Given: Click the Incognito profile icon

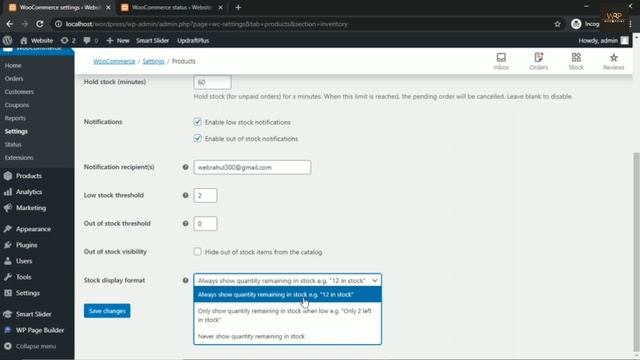Looking at the screenshot, I should [x=576, y=24].
